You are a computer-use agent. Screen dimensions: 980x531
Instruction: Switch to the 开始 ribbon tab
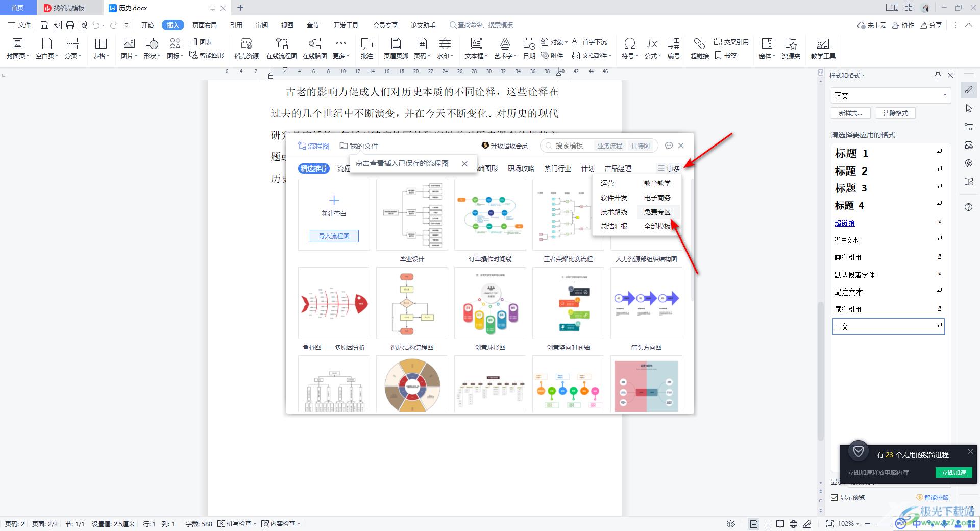point(148,25)
